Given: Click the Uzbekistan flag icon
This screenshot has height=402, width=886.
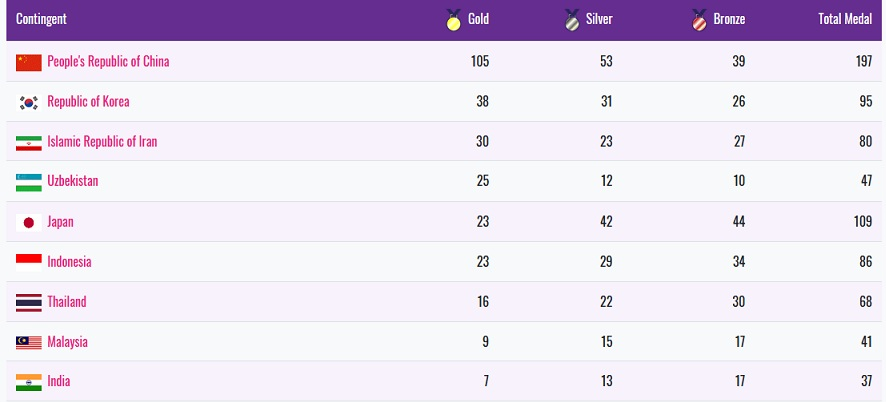Looking at the screenshot, I should tap(29, 182).
